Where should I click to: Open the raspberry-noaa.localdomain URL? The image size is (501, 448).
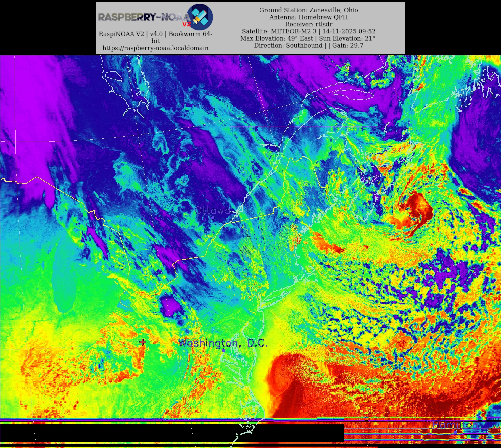tap(155, 48)
